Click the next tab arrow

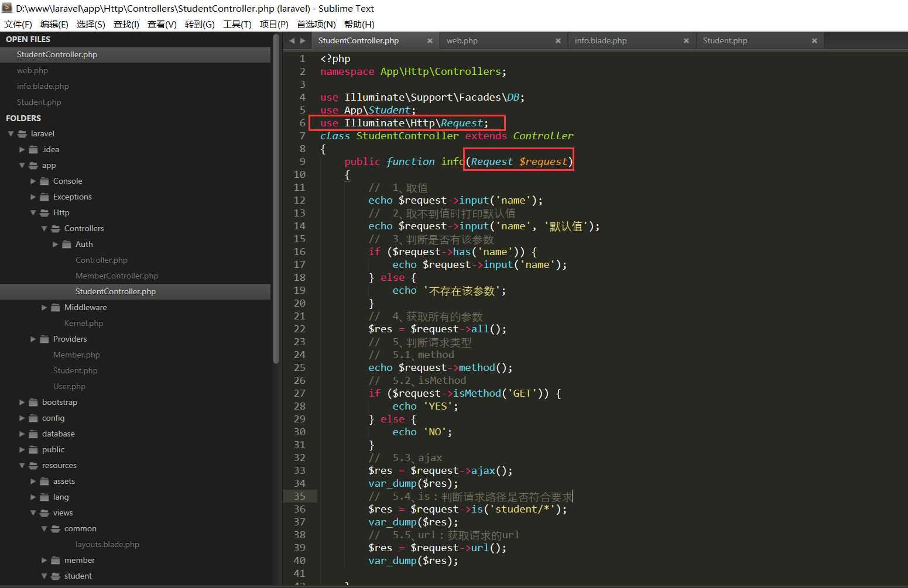(x=303, y=40)
